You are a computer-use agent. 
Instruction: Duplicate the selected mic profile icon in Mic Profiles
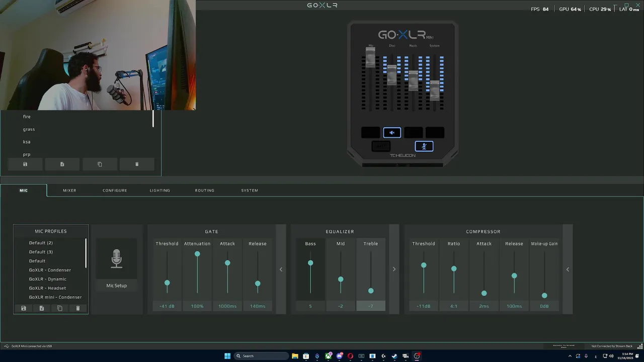coord(60,308)
